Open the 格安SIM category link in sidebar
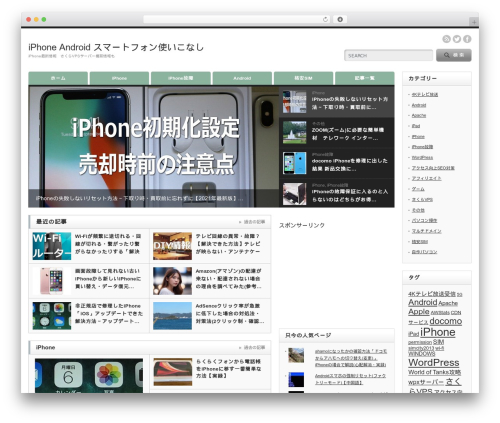This screenshot has height=423, width=500. (420, 241)
